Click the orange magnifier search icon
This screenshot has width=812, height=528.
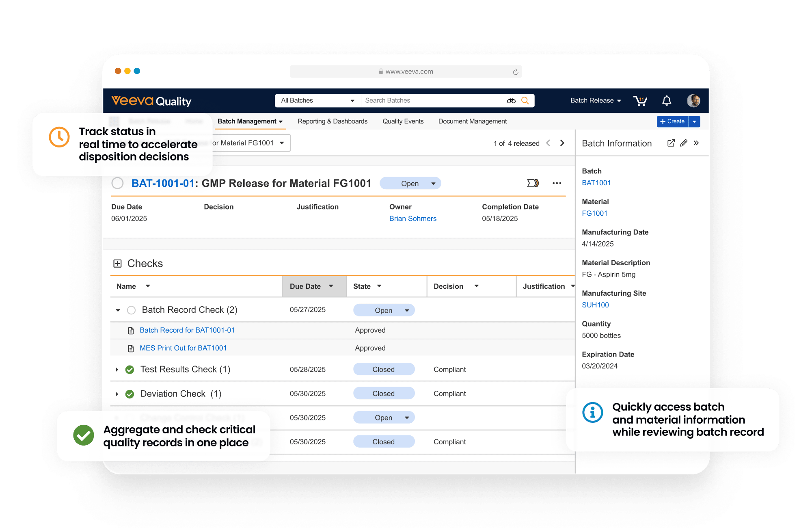click(525, 101)
